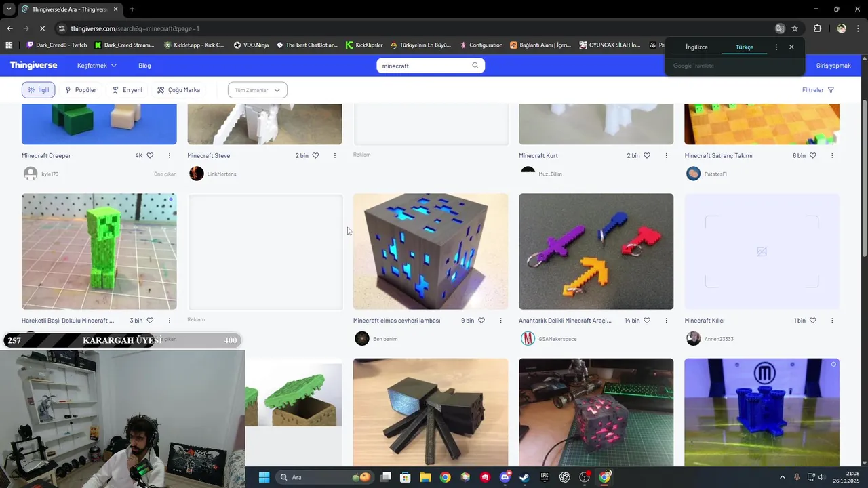This screenshot has height=488, width=868.
Task: Open the Configuration bookmark
Action: [x=481, y=45]
